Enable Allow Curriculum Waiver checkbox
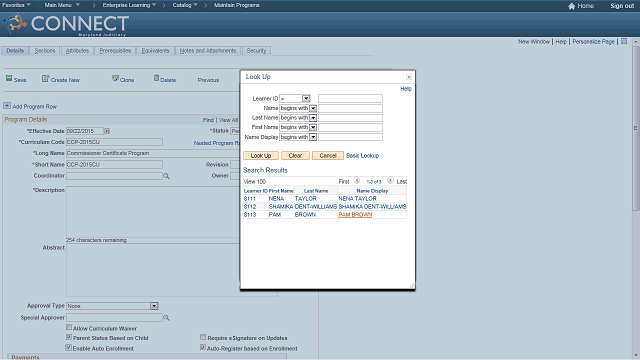 pos(69,327)
